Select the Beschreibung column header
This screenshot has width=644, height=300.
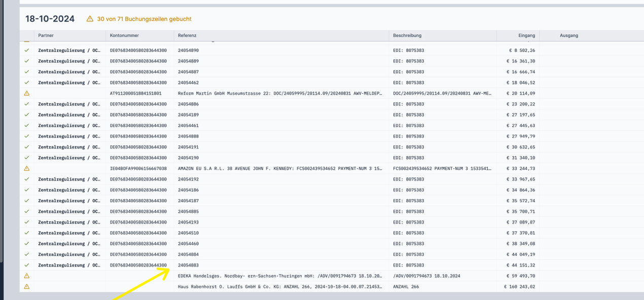[x=407, y=35]
